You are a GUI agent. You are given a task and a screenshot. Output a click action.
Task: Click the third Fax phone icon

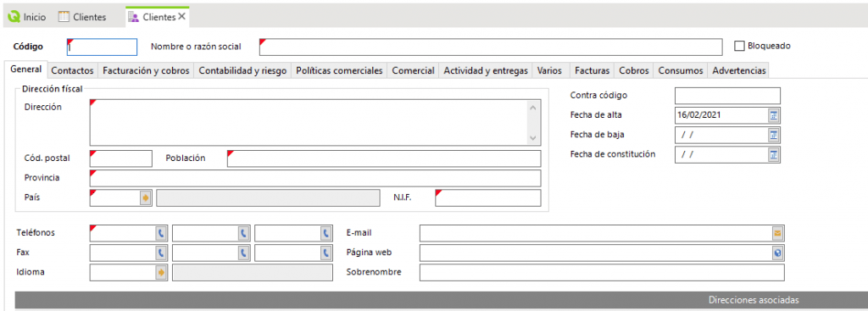[x=326, y=253]
